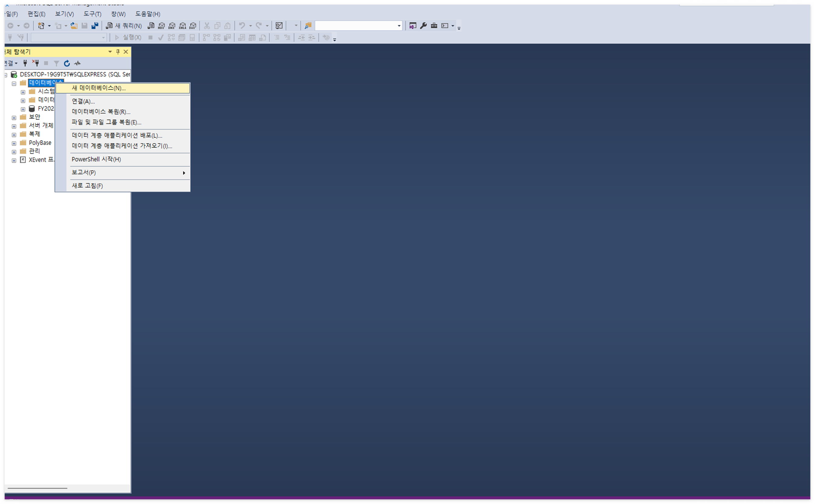Pin the Object Explorer panel
Viewport: 815px width, 504px height.
[x=118, y=52]
